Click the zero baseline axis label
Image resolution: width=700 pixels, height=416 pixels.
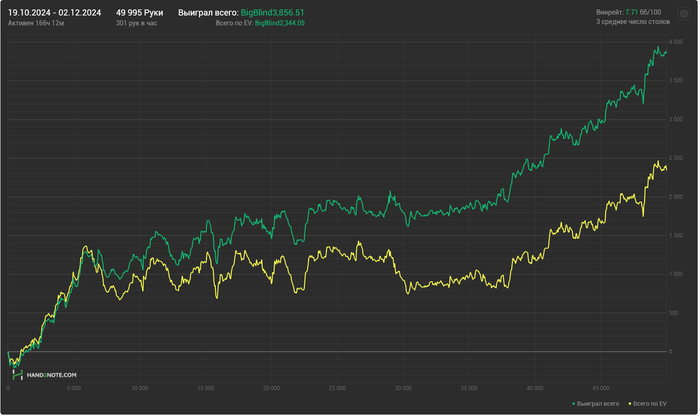pyautogui.click(x=671, y=352)
